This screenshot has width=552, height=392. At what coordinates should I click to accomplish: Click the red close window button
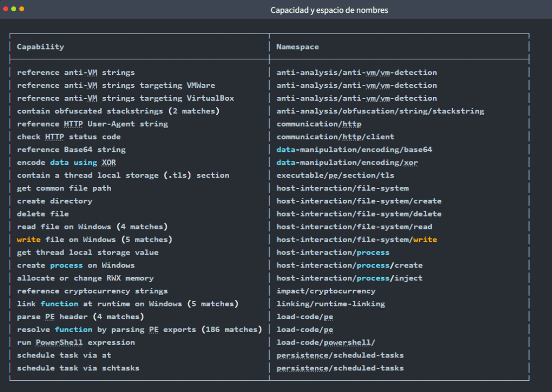[x=5, y=9]
